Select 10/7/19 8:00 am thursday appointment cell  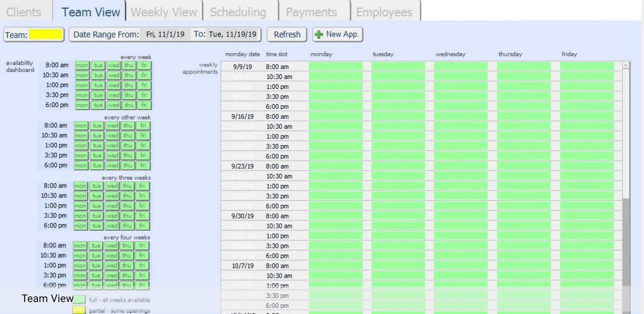[x=524, y=266]
